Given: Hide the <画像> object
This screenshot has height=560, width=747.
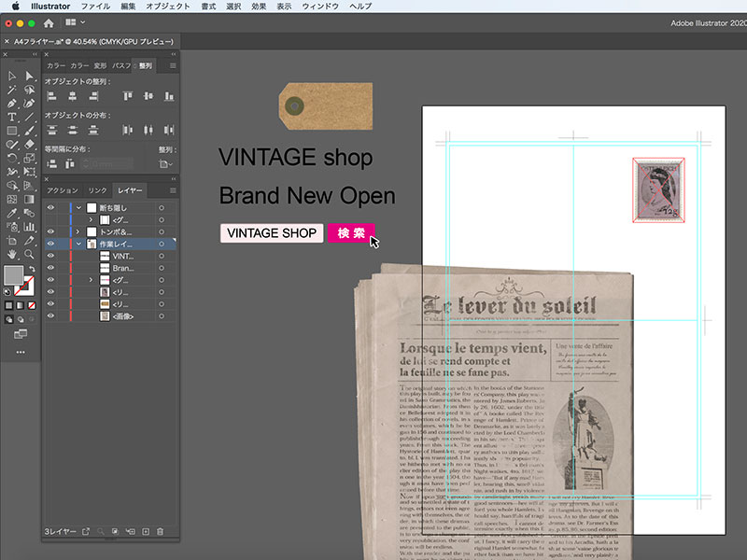Looking at the screenshot, I should (50, 315).
